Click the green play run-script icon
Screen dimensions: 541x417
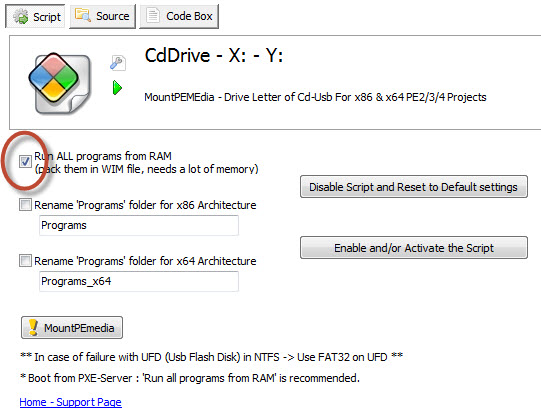117,88
